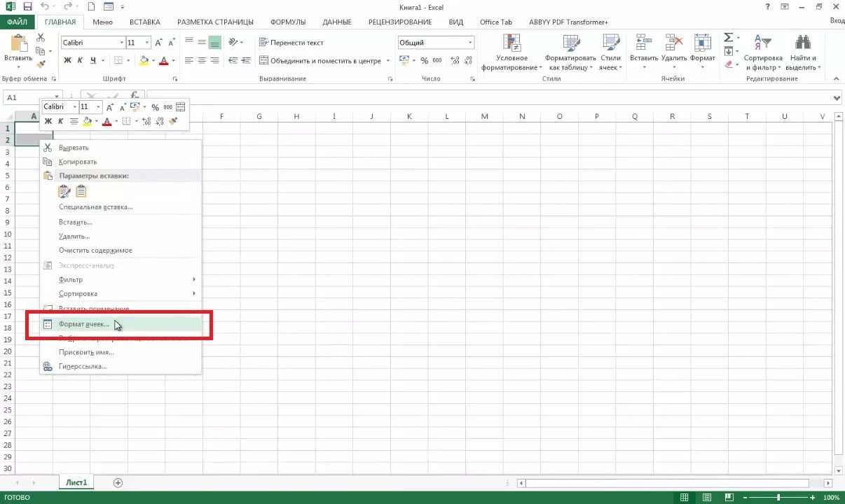
Task: Switch to the ВСТАВКА ribbon tab
Action: click(x=144, y=22)
